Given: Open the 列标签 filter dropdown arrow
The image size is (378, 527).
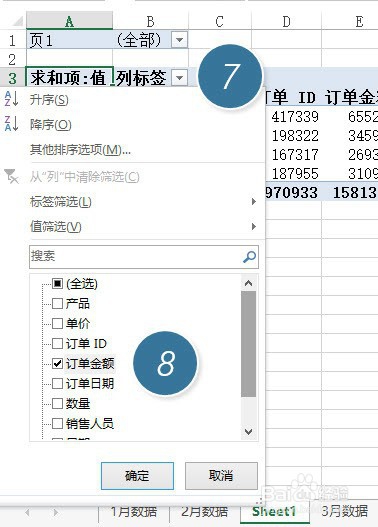Looking at the screenshot, I should [x=179, y=78].
